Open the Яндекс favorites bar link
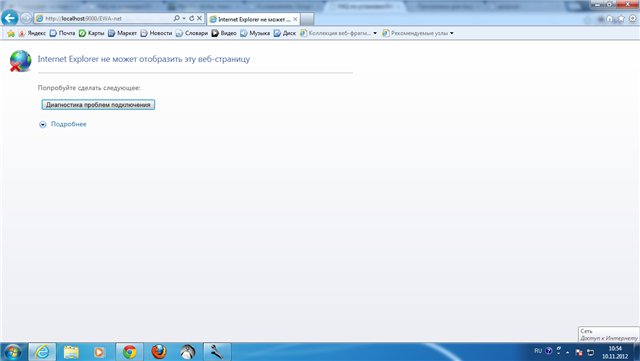Viewport: 640px width, 361px height. coord(32,33)
